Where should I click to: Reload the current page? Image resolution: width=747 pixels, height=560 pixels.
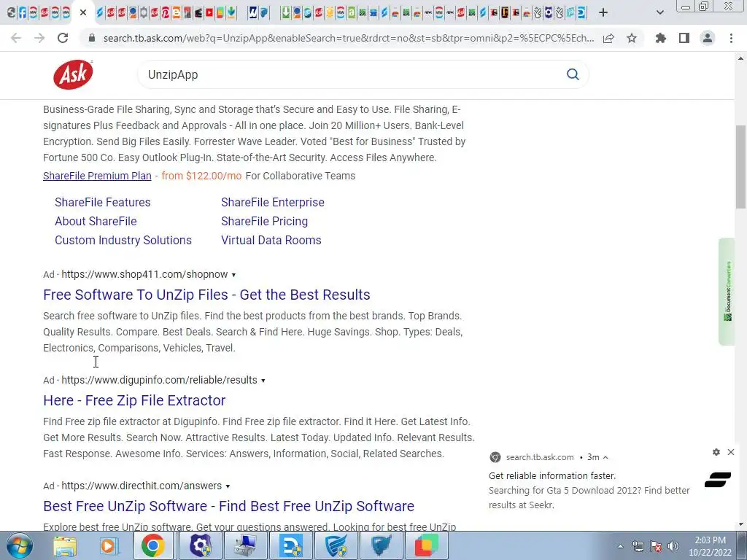63,38
